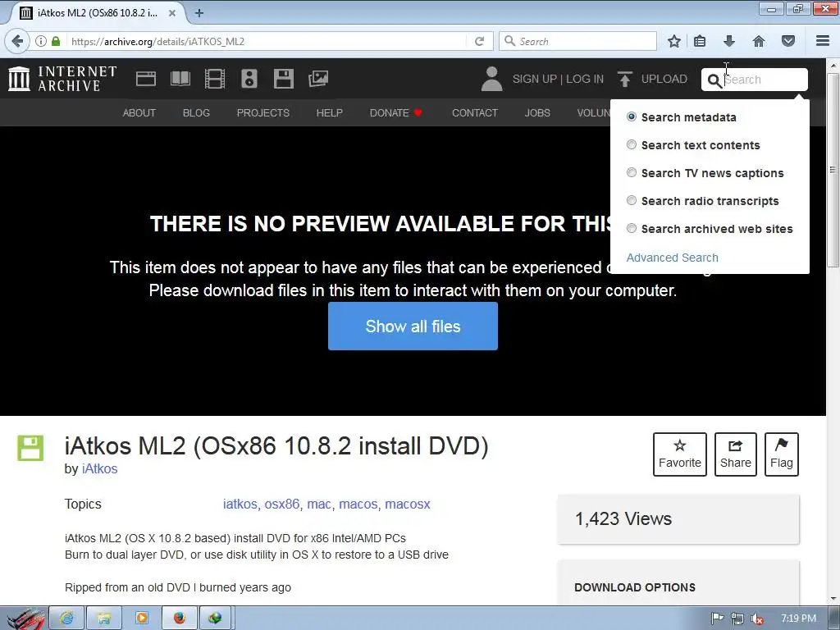Click the user avatar icon
This screenshot has height=630, width=840.
pyautogui.click(x=491, y=79)
